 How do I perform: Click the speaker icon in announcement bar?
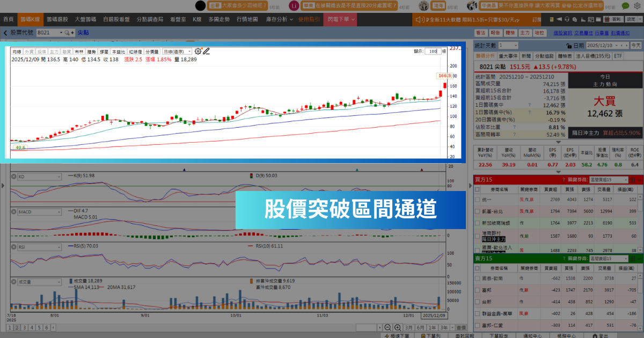coord(420,19)
